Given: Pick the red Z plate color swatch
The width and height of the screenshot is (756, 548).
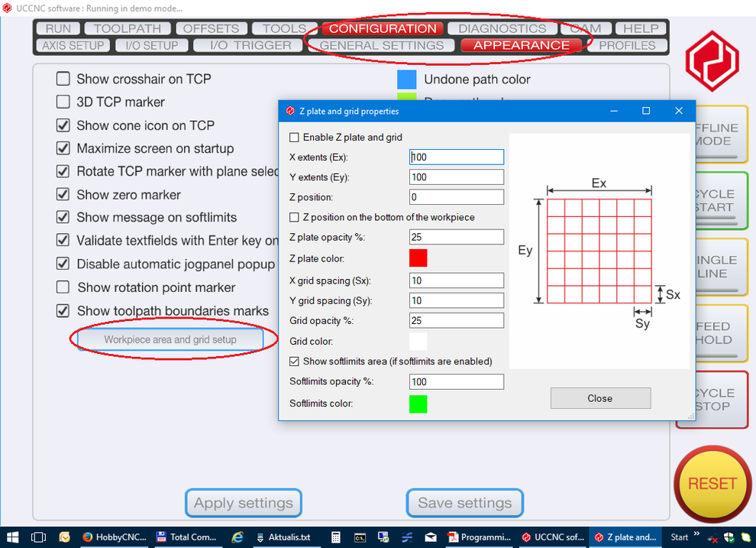Looking at the screenshot, I should coord(418,258).
